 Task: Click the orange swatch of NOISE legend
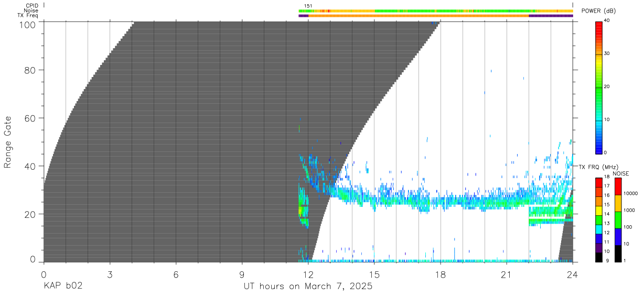pos(619,203)
